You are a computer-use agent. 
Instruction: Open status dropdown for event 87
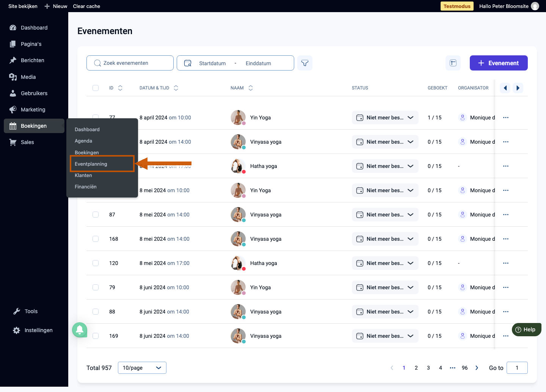(385, 215)
